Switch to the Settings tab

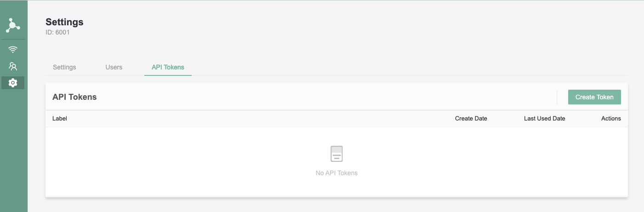(64, 67)
